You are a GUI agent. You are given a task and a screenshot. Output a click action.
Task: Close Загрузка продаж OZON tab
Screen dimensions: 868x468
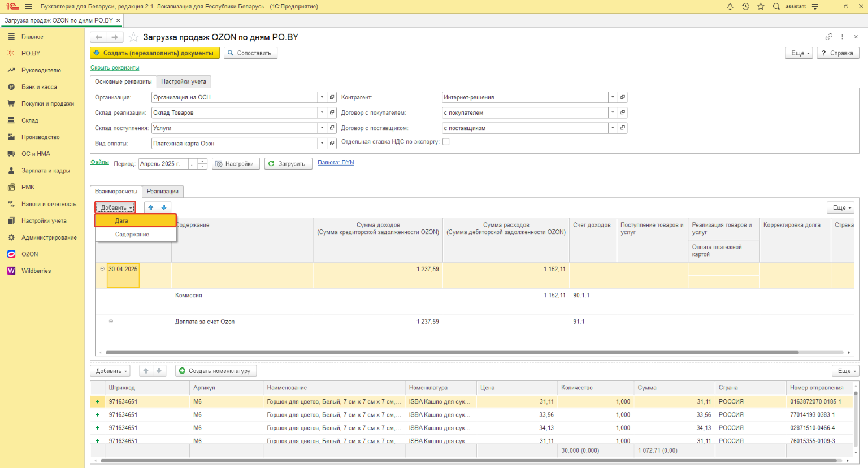pos(118,20)
